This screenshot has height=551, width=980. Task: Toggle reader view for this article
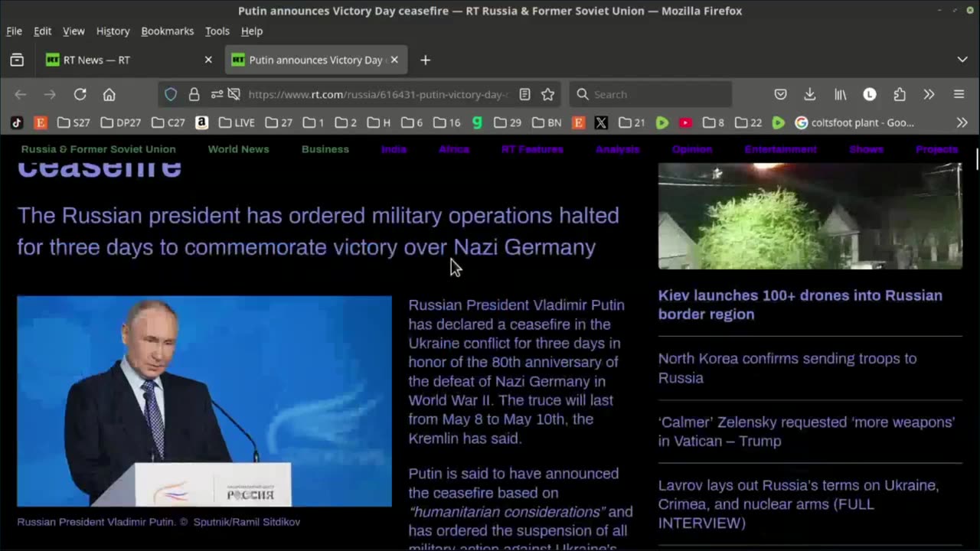pyautogui.click(x=524, y=94)
